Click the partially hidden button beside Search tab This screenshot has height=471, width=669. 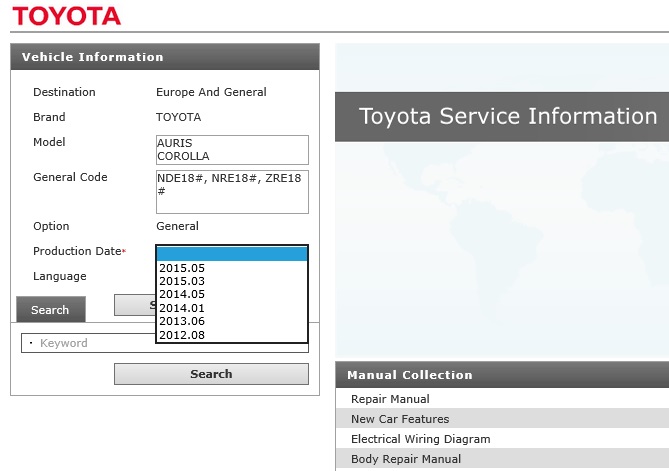tap(135, 305)
